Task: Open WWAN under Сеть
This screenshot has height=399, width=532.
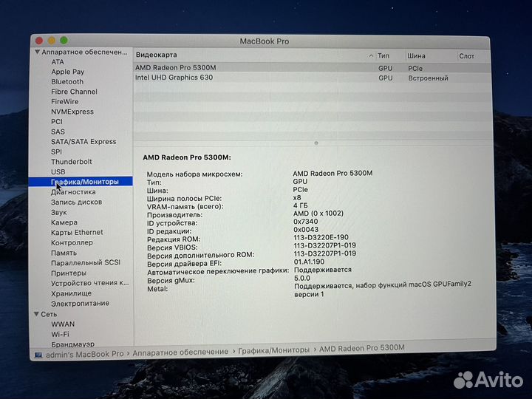Action: [x=63, y=324]
